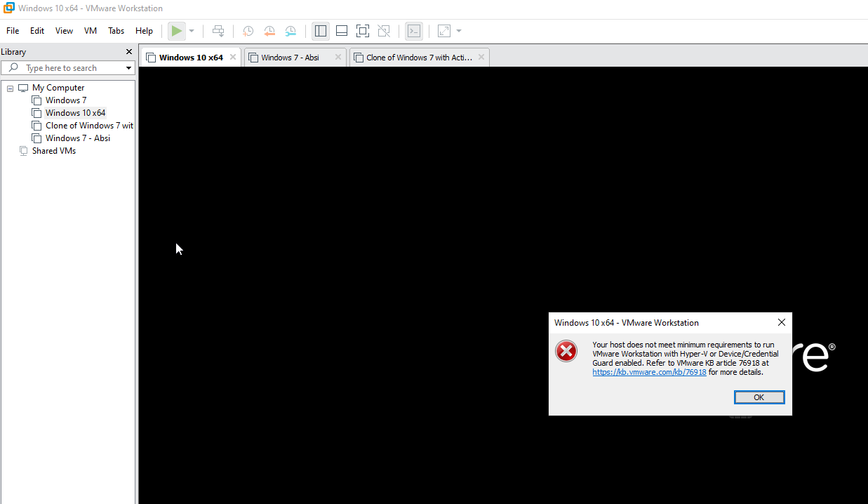Power on VM with green play button
This screenshot has height=504, width=868.
click(x=177, y=31)
